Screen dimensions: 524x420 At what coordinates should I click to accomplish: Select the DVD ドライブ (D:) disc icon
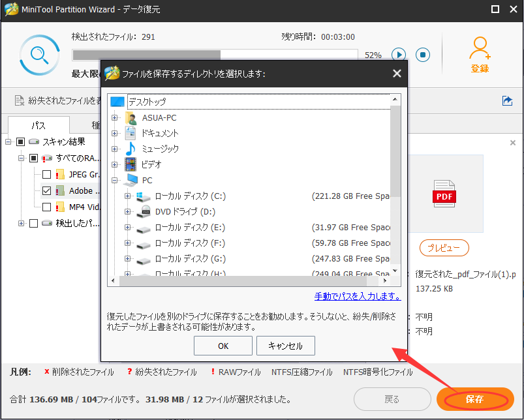144,212
